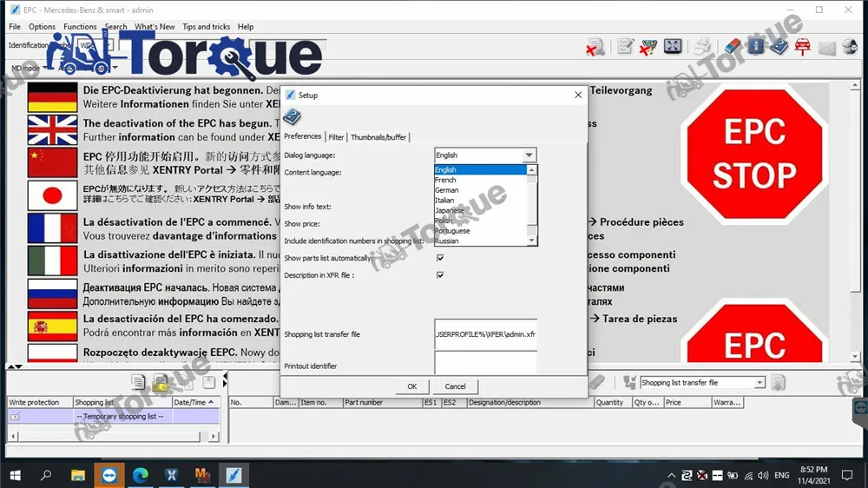The height and width of the screenshot is (488, 868).
Task: Click the export list download icon
Action: (778, 382)
